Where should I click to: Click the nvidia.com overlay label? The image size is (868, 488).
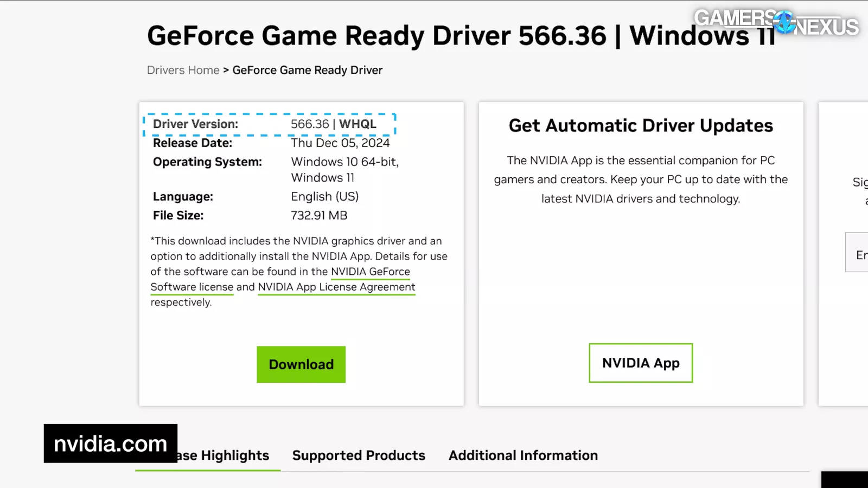pos(111,444)
